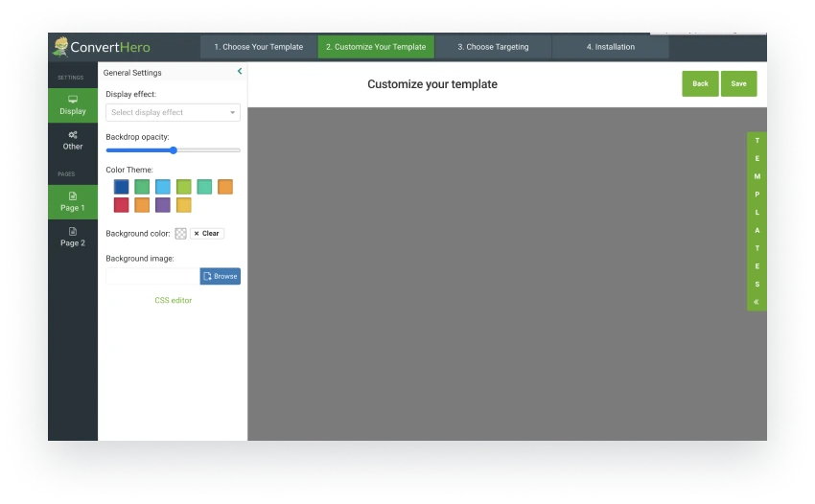
Task: Save the template customization
Action: (x=738, y=83)
